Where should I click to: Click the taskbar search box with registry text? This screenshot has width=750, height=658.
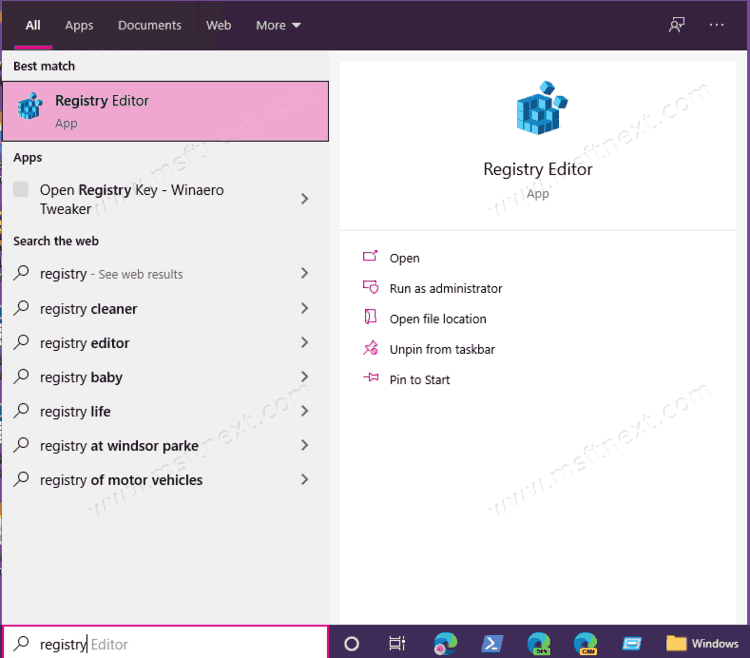(165, 642)
